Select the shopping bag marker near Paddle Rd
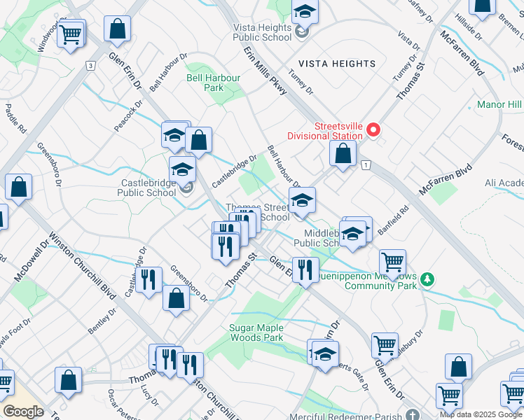Image resolution: width=524 pixels, height=420 pixels. (19, 187)
